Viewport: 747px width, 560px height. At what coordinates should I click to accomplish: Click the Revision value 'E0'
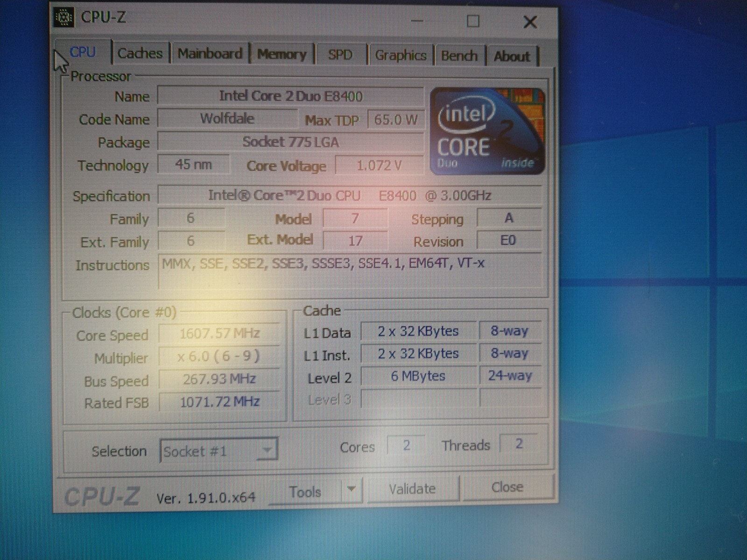[509, 241]
